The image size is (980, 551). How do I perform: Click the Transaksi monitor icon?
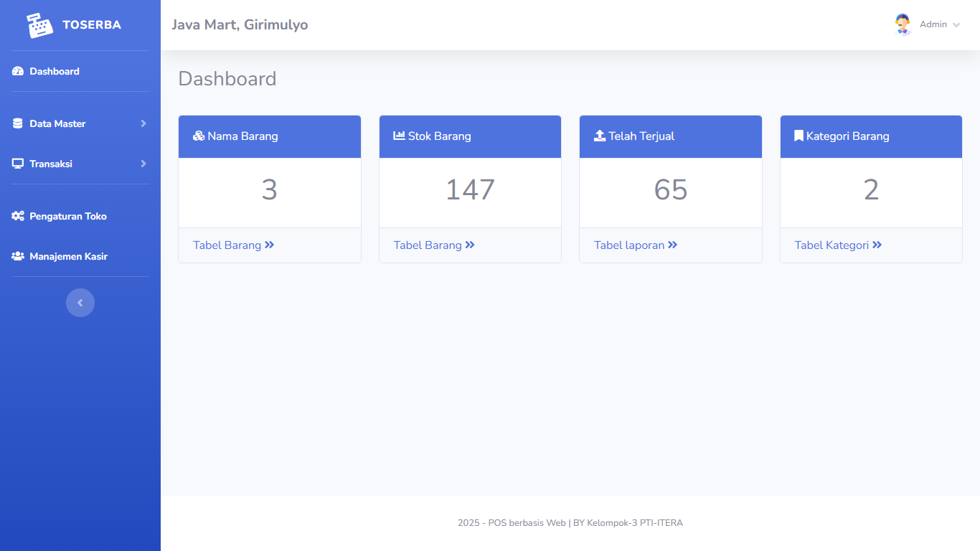pyautogui.click(x=18, y=164)
